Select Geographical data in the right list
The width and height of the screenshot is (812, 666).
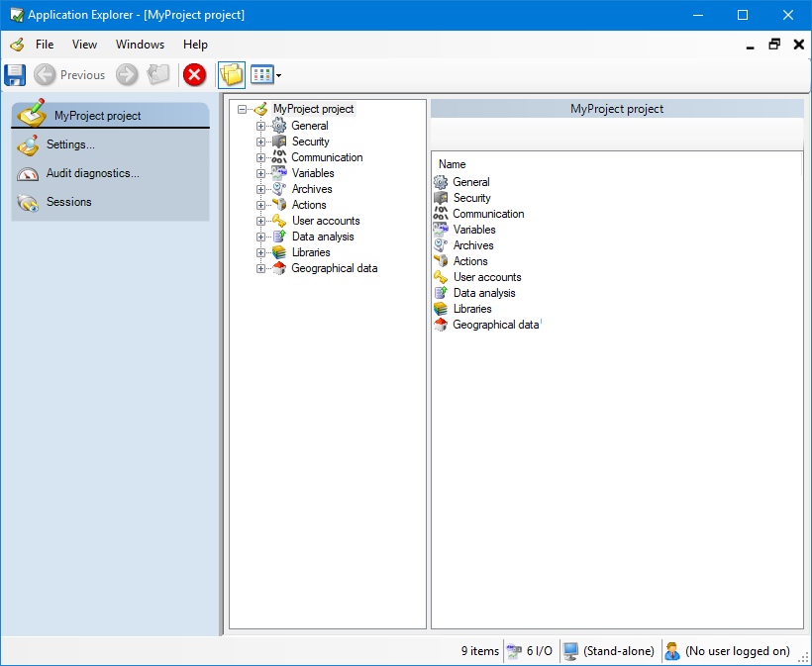(x=495, y=325)
